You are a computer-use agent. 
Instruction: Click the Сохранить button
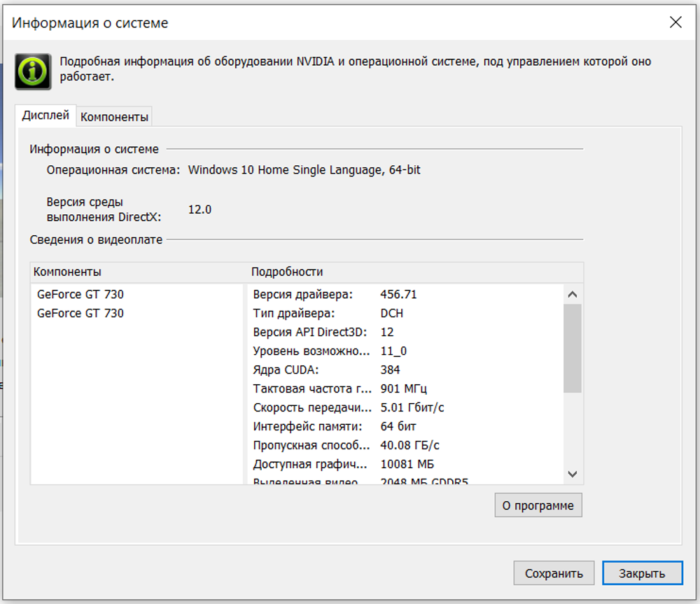pos(554,573)
